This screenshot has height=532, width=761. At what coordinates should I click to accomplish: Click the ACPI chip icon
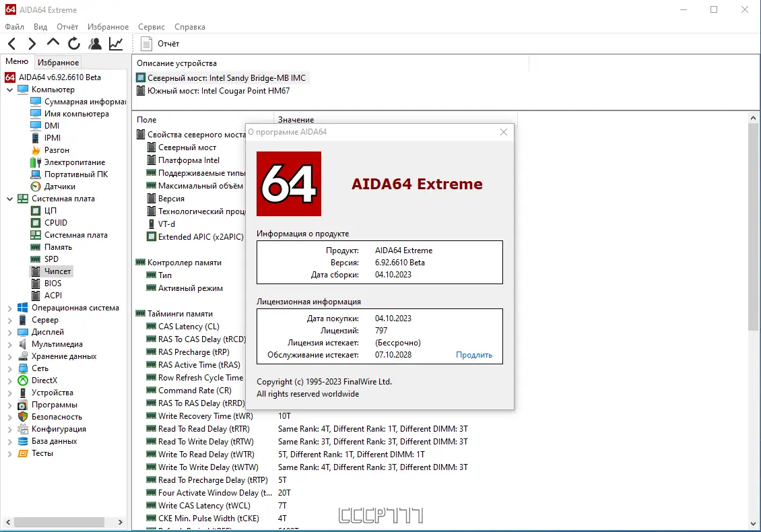pyautogui.click(x=36, y=296)
